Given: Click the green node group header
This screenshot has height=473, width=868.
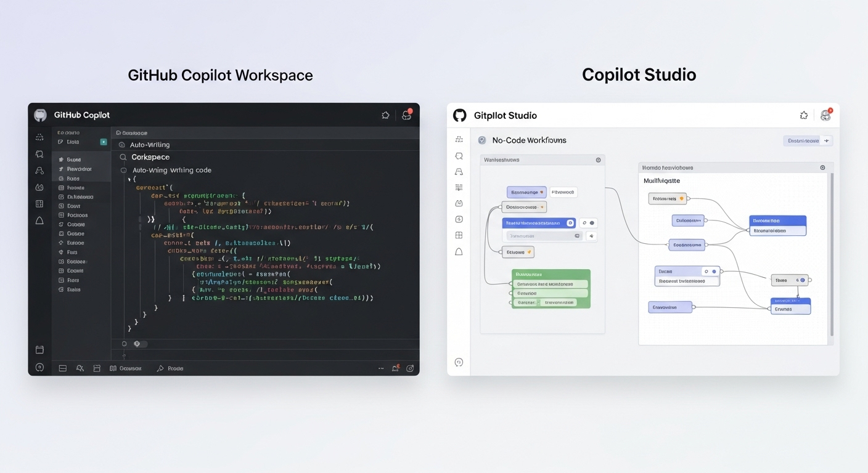Looking at the screenshot, I should 551,274.
